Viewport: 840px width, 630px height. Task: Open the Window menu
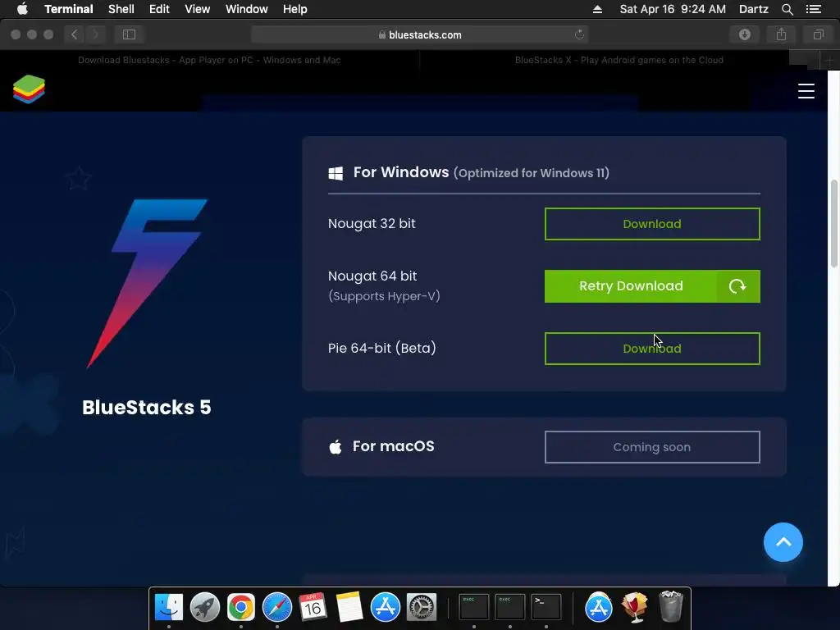(x=246, y=9)
